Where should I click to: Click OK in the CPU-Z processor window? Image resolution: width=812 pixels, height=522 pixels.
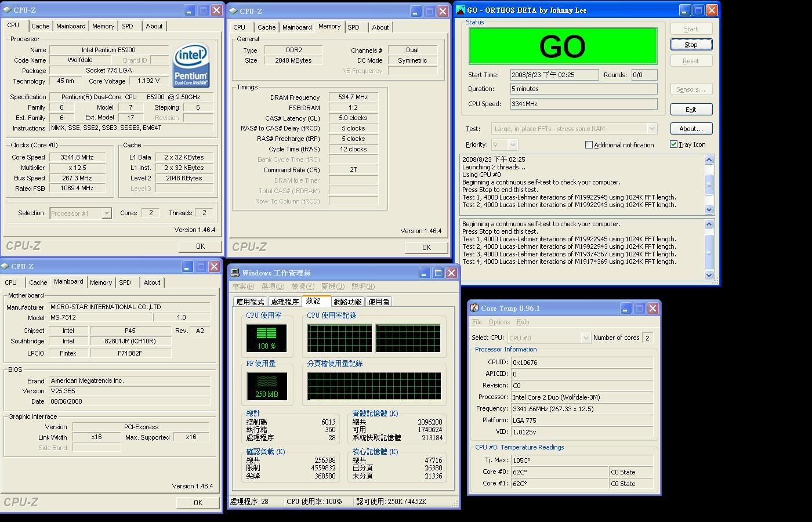coord(200,246)
